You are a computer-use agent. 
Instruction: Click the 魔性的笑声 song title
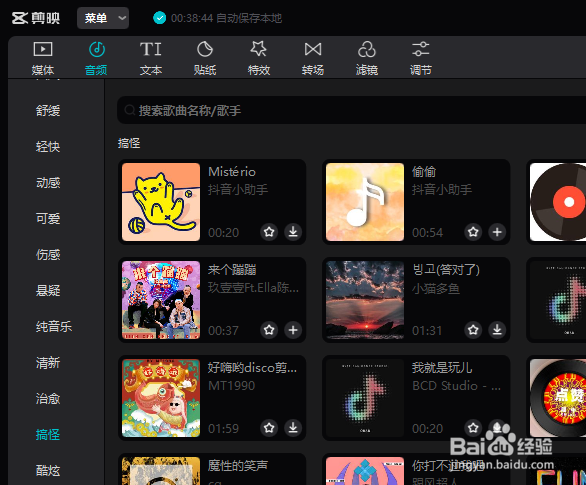238,466
